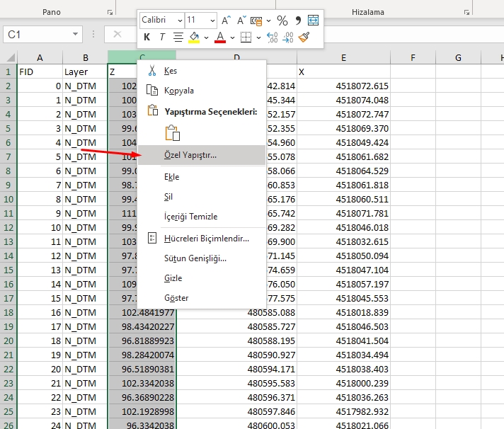Screen dimensions: 504x429
Task: Click the scissors icon next to Kes
Action: coord(152,70)
